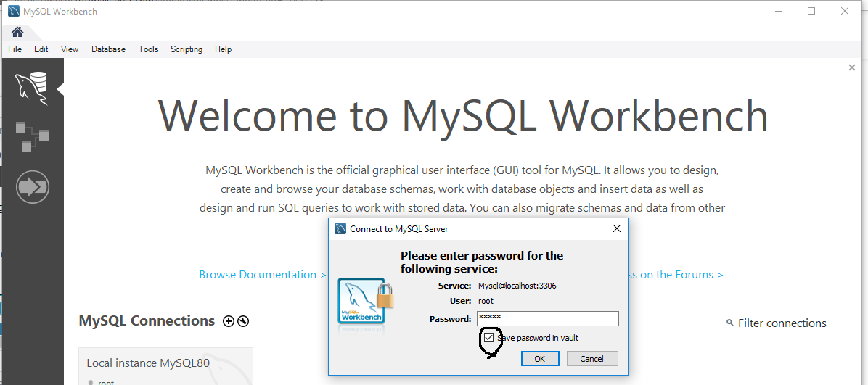Screen dimensions: 868x385
Task: Close the welcome panel with the X
Action: click(x=852, y=67)
